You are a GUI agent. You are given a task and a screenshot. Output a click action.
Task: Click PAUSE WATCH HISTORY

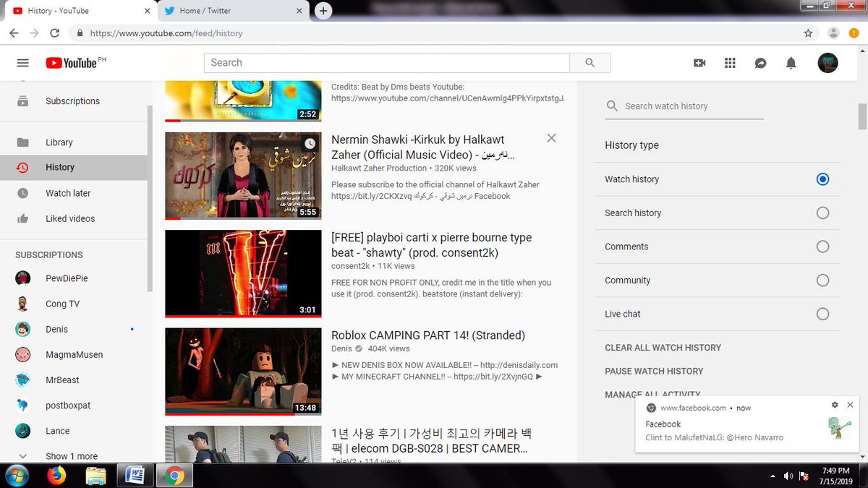654,371
